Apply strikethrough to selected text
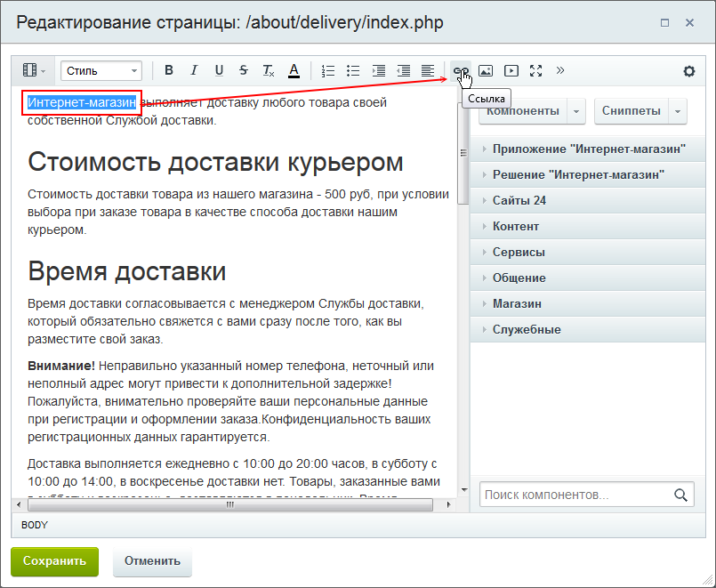 244,71
